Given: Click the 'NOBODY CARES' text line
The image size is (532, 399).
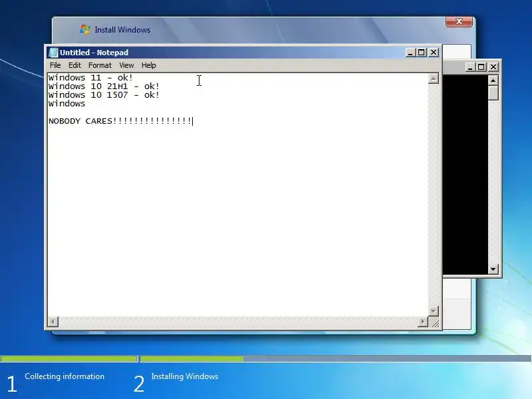Looking at the screenshot, I should coord(120,121).
